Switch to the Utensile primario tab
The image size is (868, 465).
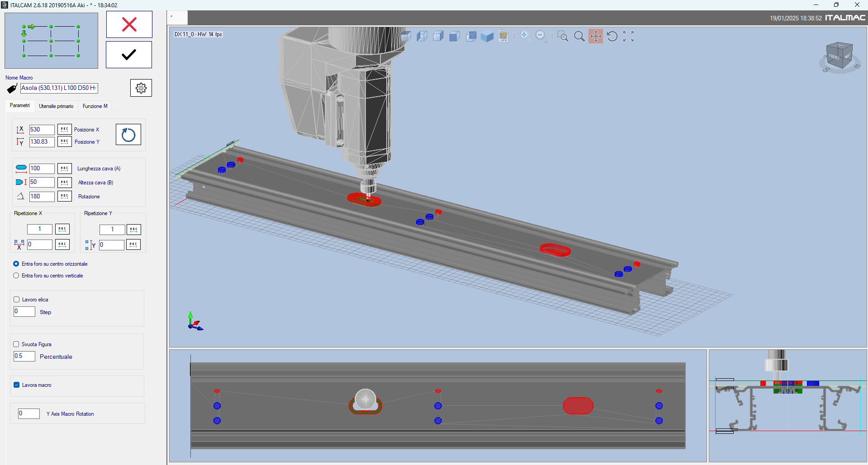tap(56, 106)
